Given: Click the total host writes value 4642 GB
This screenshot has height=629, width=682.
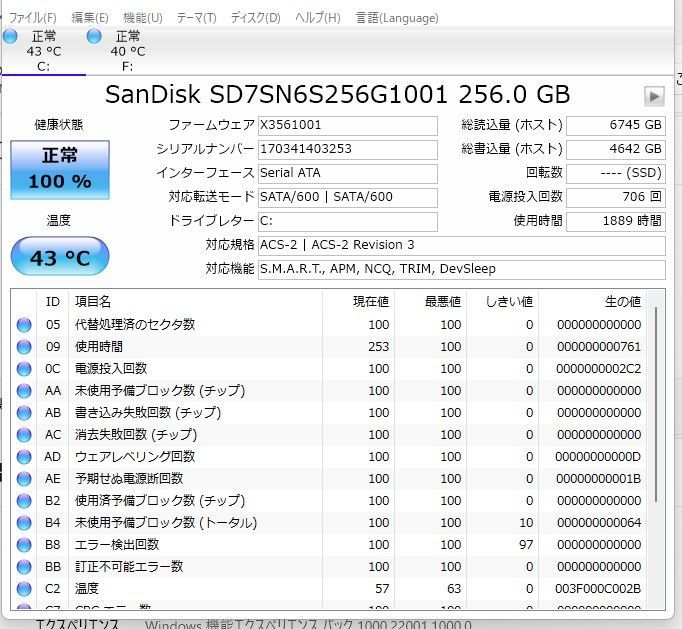Looking at the screenshot, I should [615, 149].
